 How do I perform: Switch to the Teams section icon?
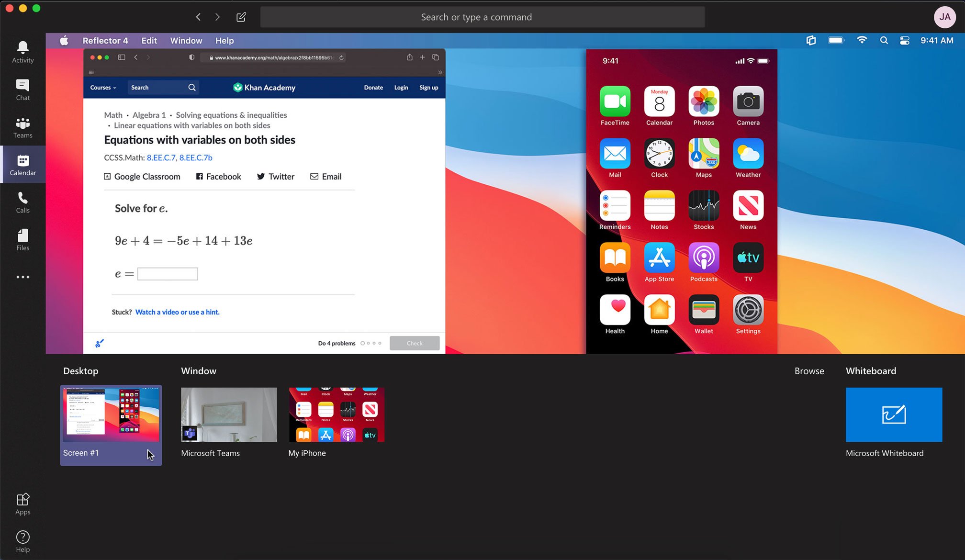pos(22,126)
